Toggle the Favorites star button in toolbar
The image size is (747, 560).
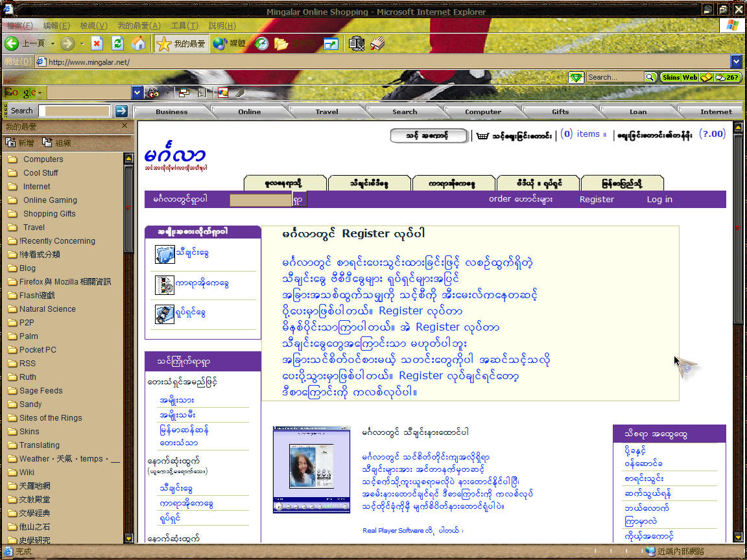[182, 43]
